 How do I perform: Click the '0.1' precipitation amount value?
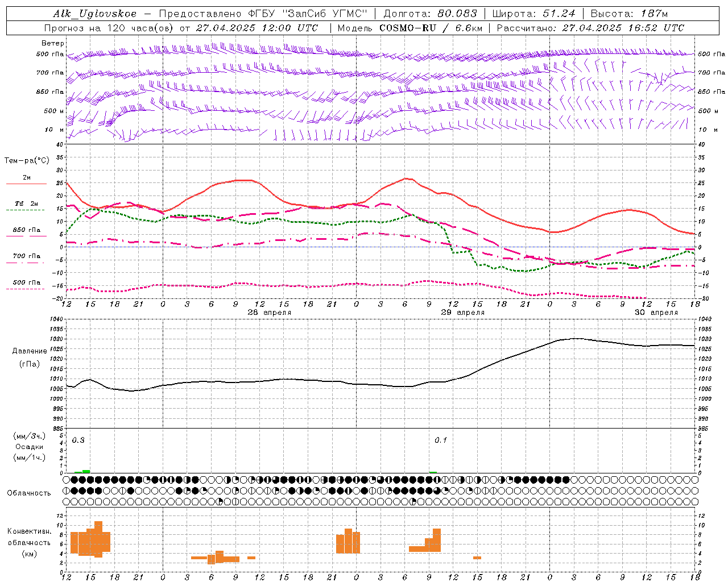[441, 440]
